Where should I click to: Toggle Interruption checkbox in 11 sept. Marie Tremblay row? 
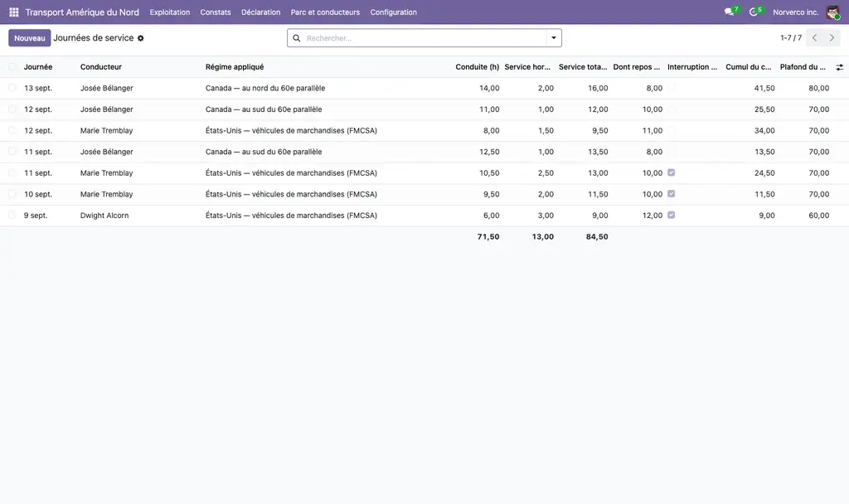(x=672, y=172)
